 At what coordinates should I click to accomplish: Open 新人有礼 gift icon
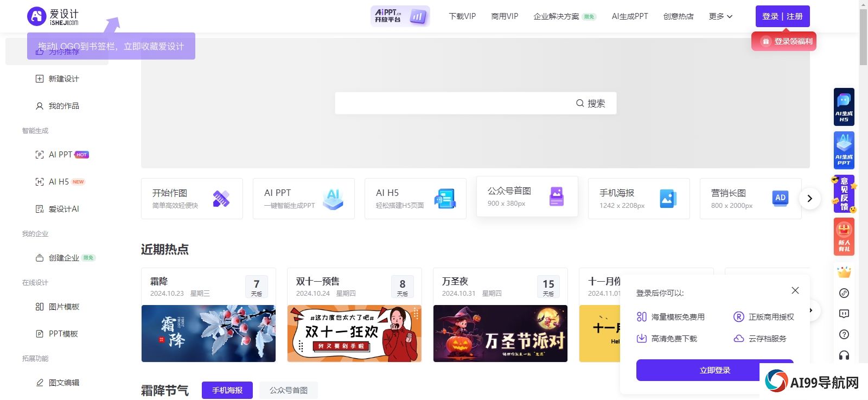tap(844, 237)
